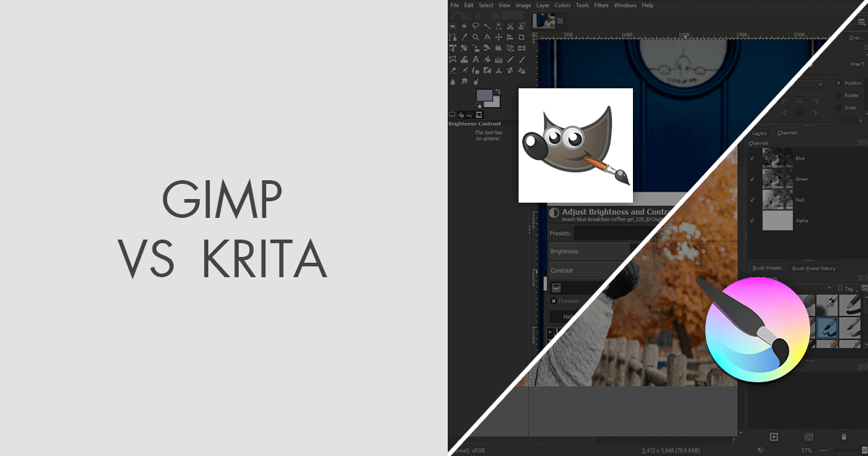Select the Fuzzy Select magic wand tool

point(487,26)
